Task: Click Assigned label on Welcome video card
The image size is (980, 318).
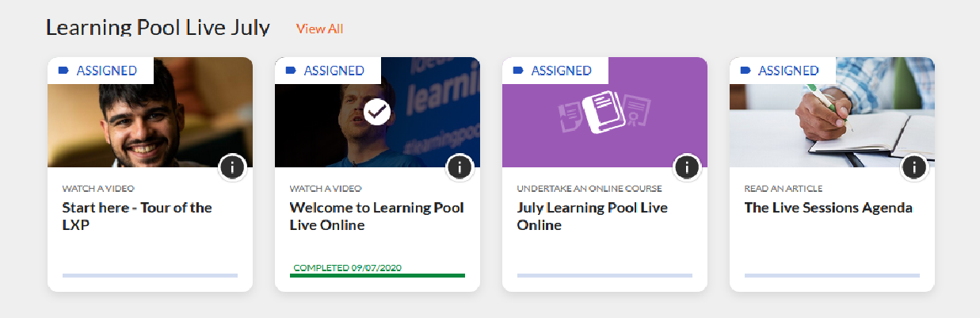Action: [x=334, y=71]
